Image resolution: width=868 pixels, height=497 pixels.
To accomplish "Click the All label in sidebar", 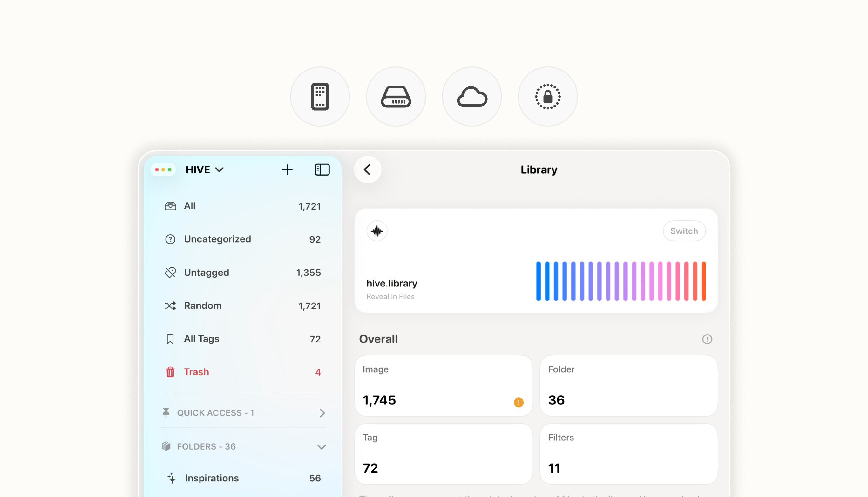I will 190,206.
